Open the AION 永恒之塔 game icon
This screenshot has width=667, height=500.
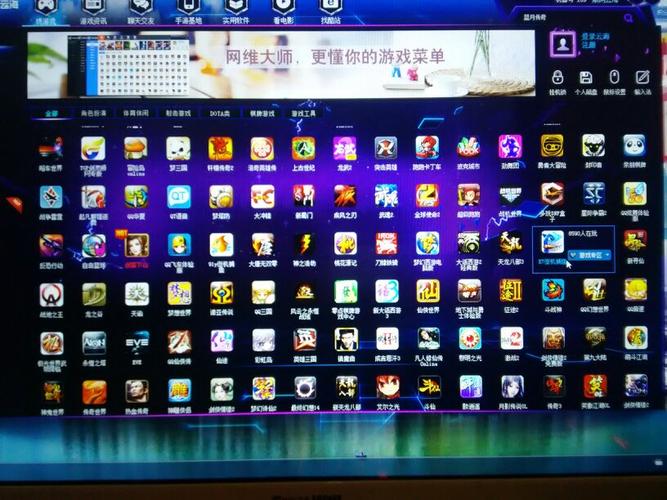coord(94,343)
